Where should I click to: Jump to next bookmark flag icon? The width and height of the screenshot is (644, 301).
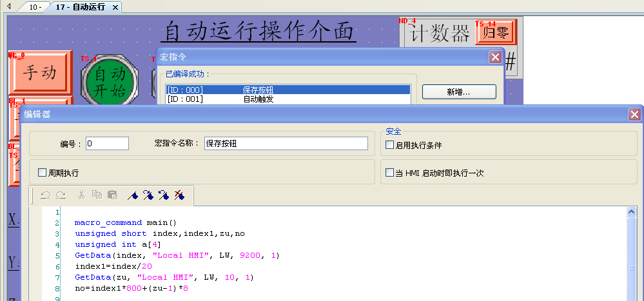pos(148,195)
